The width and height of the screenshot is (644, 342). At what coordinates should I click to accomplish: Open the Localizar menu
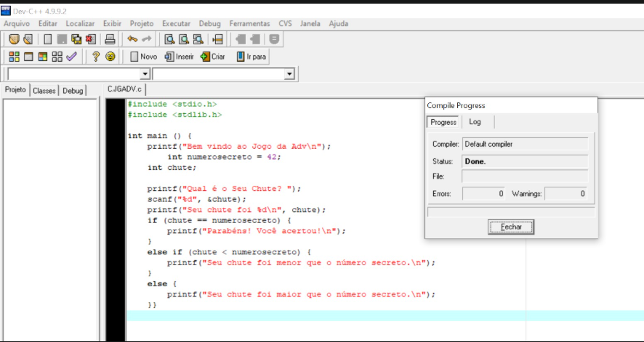[80, 24]
